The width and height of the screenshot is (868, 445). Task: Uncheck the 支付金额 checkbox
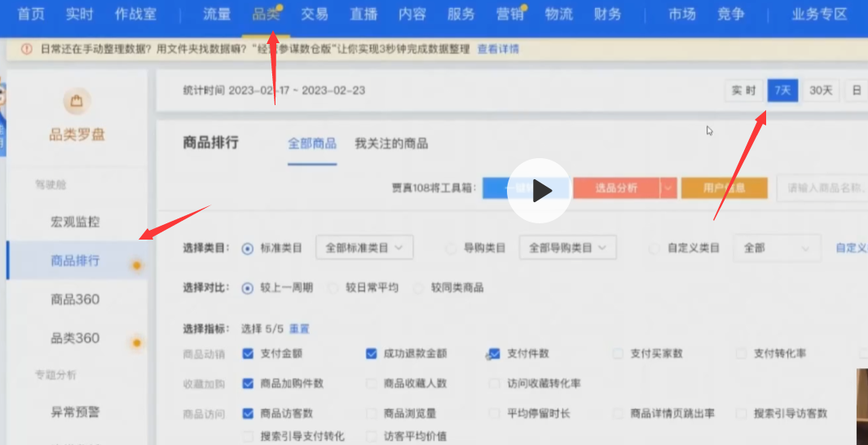(249, 354)
